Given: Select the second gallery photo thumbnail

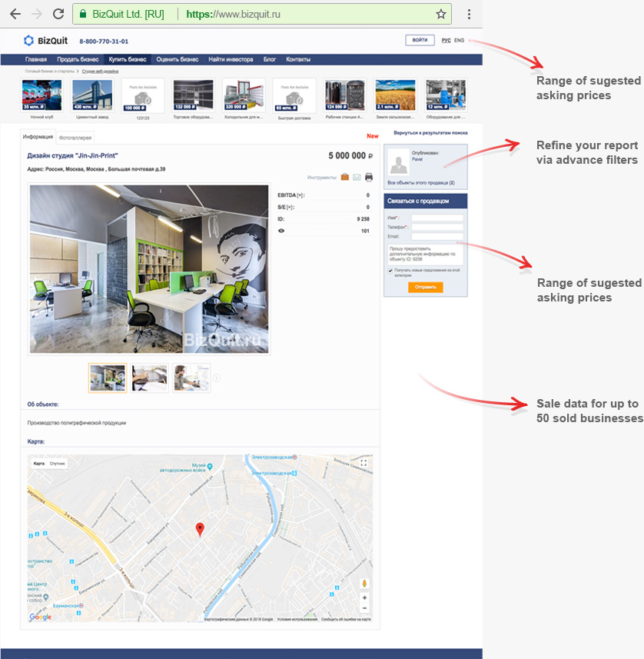Looking at the screenshot, I should tap(150, 378).
